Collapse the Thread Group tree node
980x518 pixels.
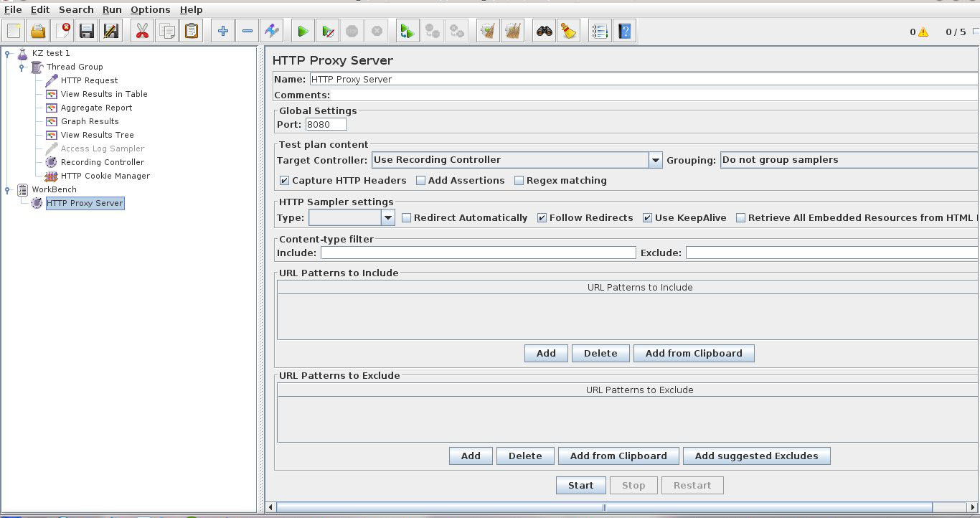point(22,67)
